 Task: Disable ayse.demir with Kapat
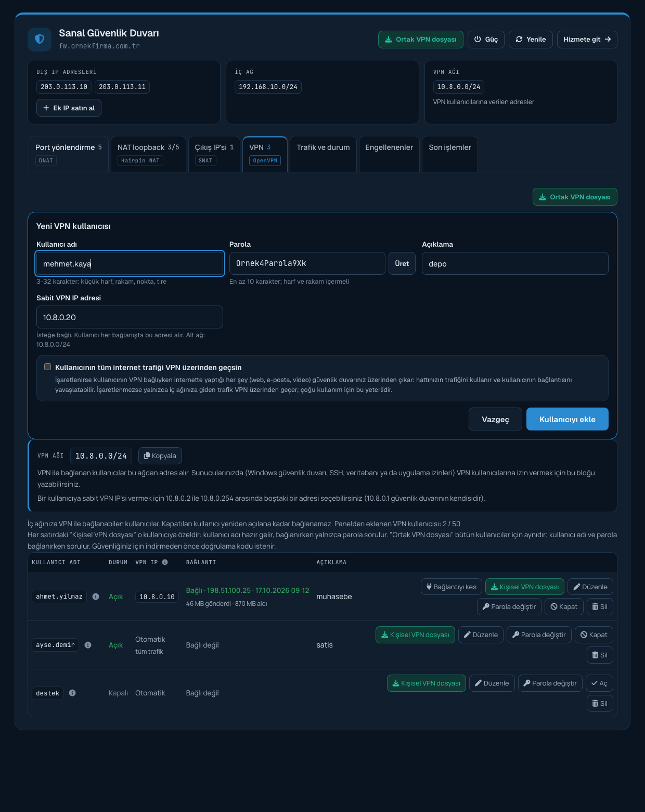pyautogui.click(x=594, y=635)
